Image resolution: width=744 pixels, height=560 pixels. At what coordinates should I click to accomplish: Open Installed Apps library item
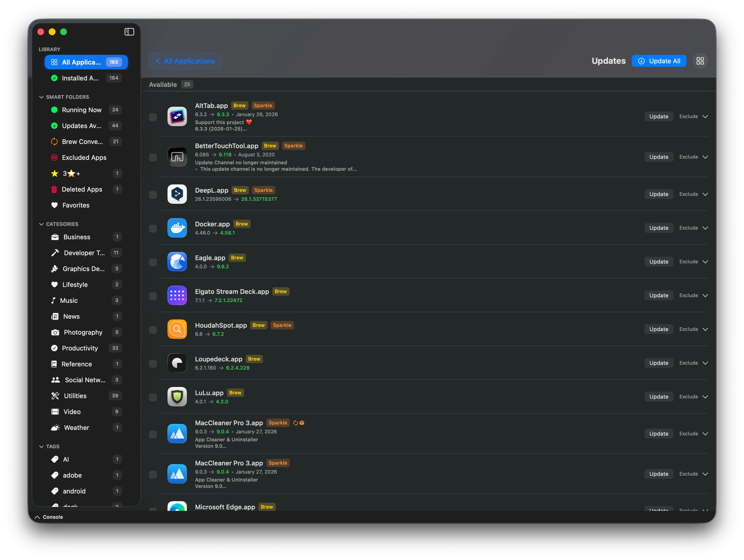click(x=86, y=78)
